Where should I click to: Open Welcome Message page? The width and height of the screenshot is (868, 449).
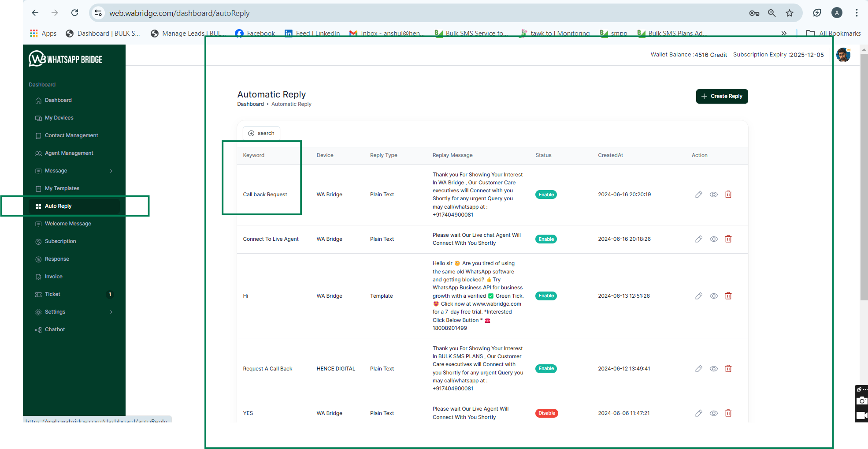[x=68, y=224]
